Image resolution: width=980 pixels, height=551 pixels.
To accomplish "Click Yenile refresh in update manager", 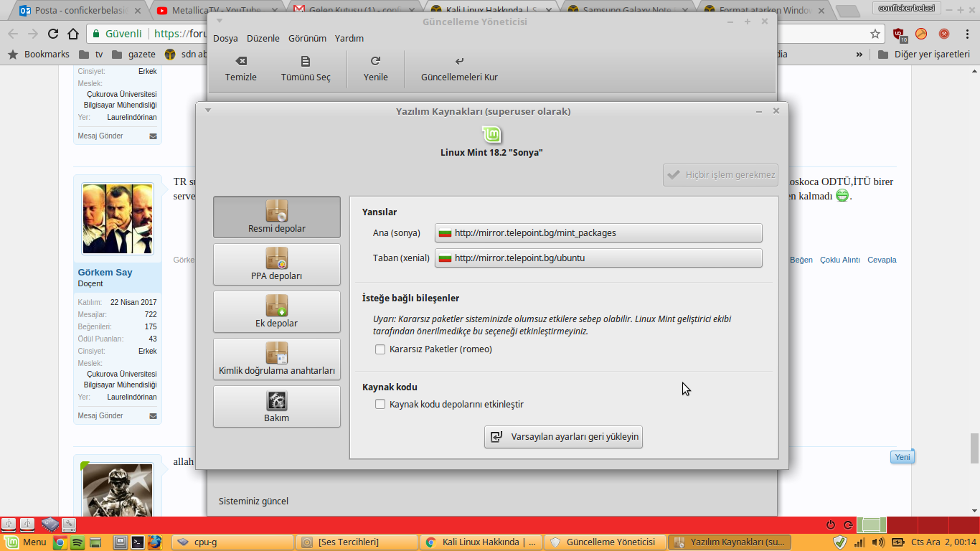I will click(x=375, y=69).
